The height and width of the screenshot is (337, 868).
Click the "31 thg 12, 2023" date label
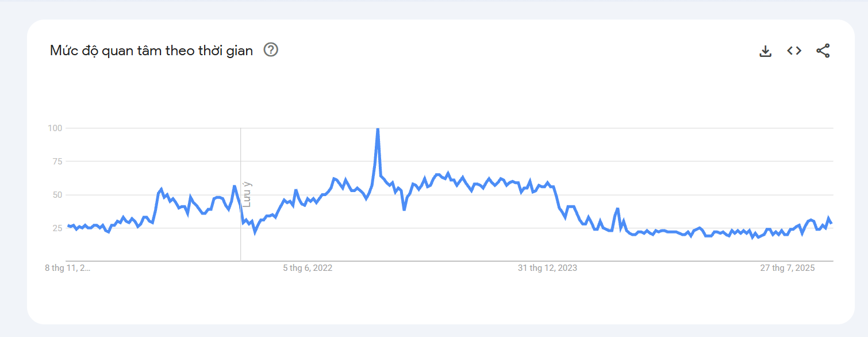pyautogui.click(x=547, y=268)
